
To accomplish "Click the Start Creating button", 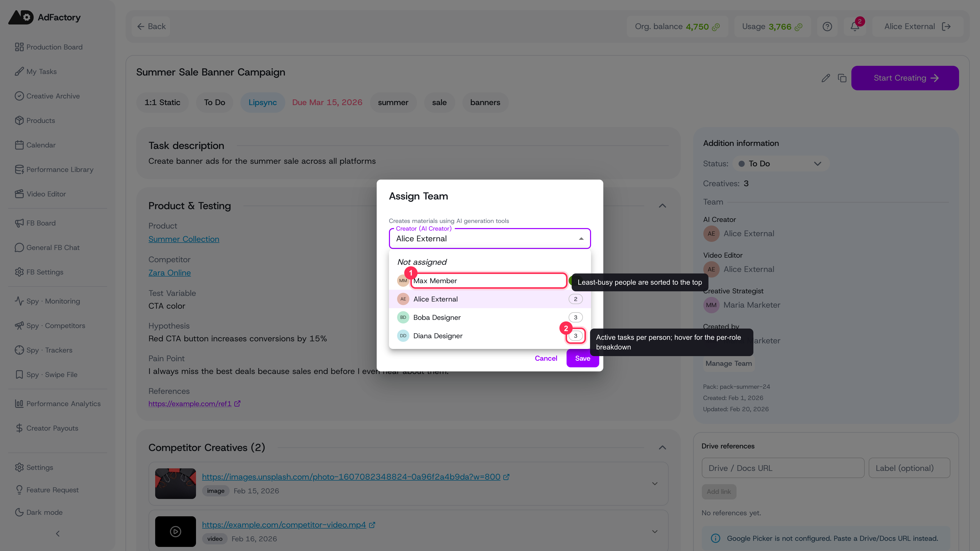I will [x=905, y=78].
